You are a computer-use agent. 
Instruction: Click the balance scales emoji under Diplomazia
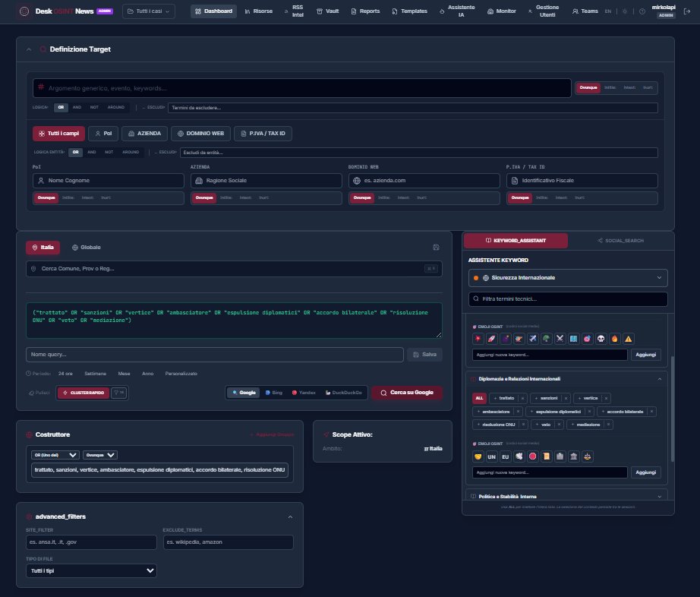pyautogui.click(x=588, y=456)
